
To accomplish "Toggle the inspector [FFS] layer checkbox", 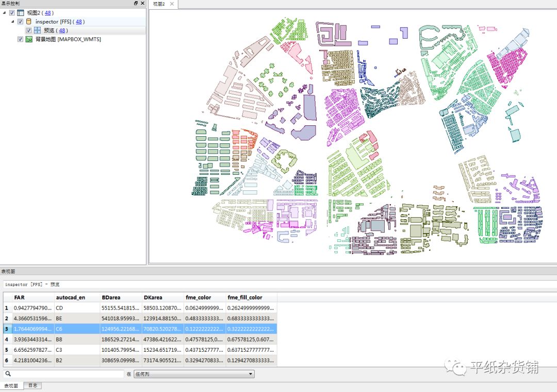I will click(x=20, y=22).
